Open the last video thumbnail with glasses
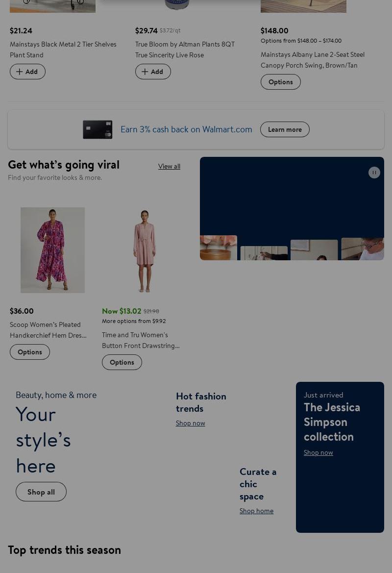 tap(363, 249)
